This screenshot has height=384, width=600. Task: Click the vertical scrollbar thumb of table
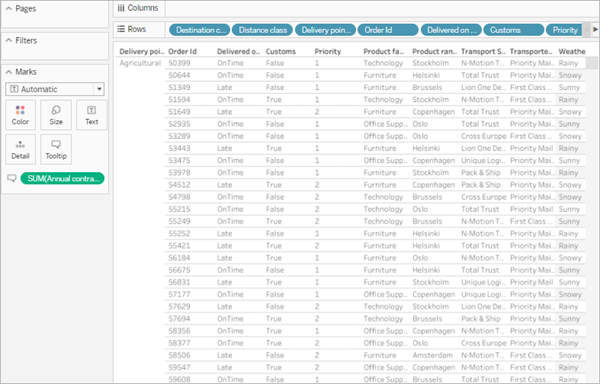(592, 63)
